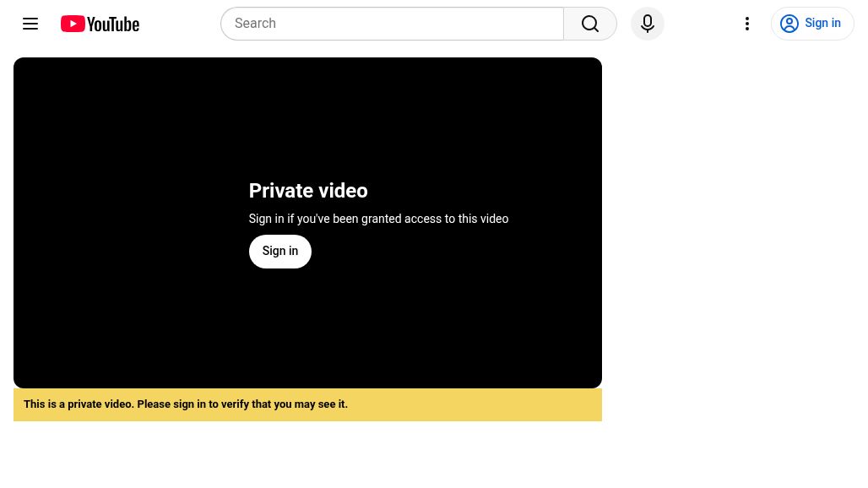Click the yellow private video warning message
The height and width of the screenshot is (488, 868).
(x=308, y=404)
